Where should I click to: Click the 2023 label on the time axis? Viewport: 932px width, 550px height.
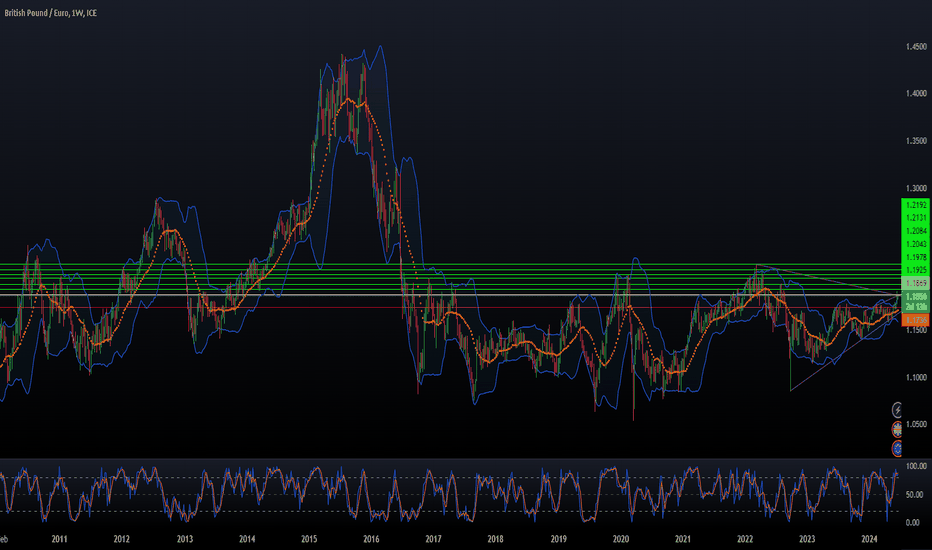pos(807,539)
